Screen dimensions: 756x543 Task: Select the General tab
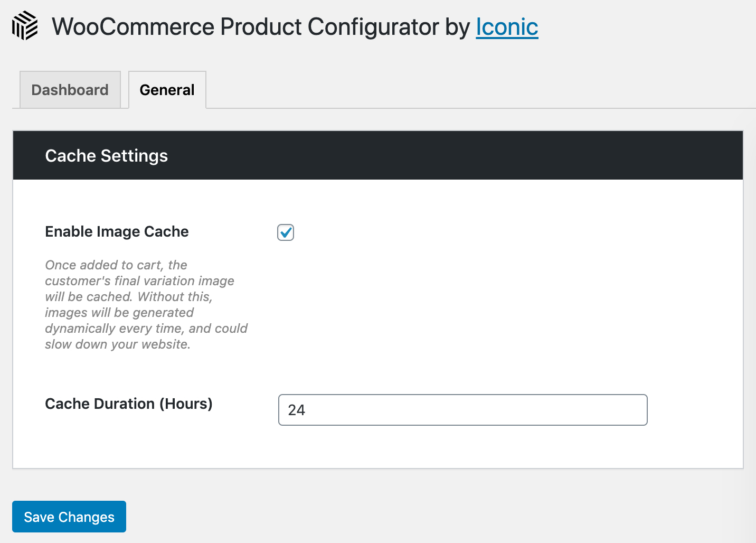tap(167, 90)
